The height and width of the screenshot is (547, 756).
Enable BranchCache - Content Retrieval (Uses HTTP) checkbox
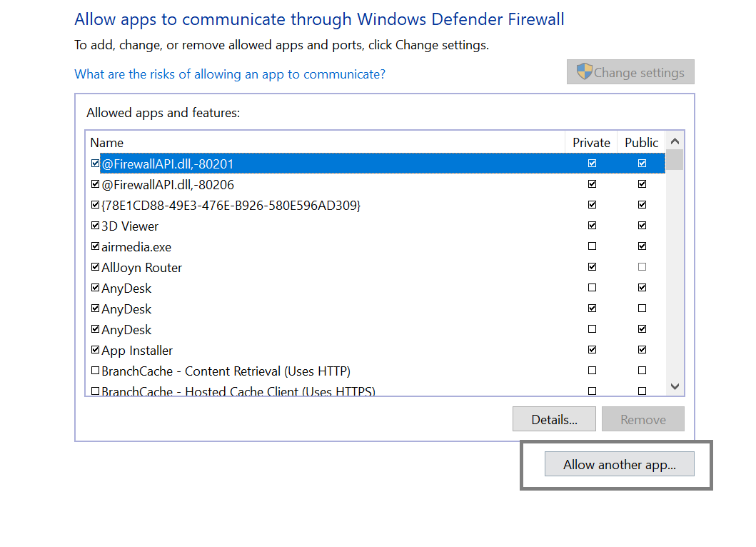(x=95, y=371)
